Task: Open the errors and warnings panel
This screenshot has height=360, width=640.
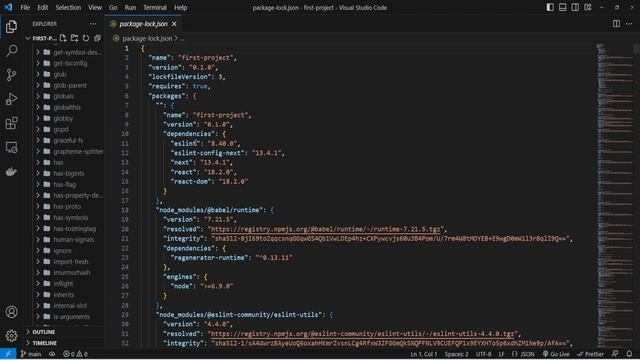Action: point(75,354)
